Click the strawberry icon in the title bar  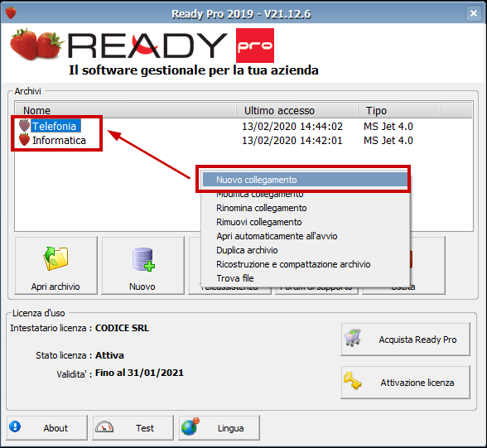click(x=11, y=12)
